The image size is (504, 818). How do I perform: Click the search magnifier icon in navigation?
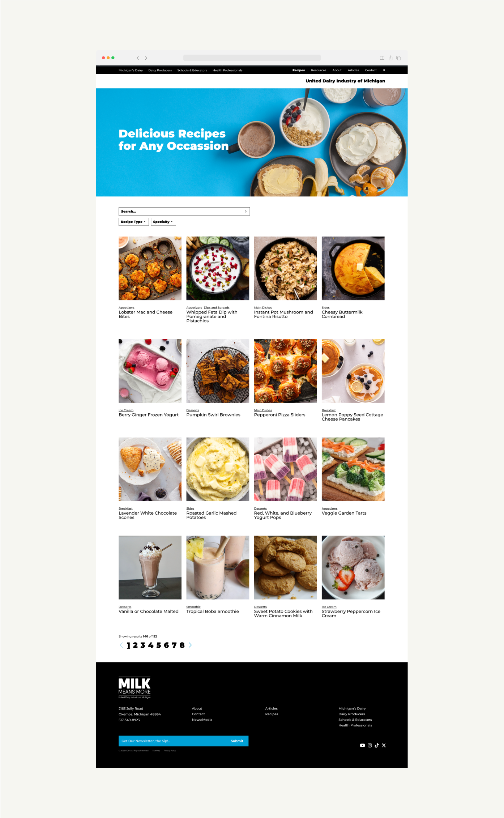click(384, 70)
